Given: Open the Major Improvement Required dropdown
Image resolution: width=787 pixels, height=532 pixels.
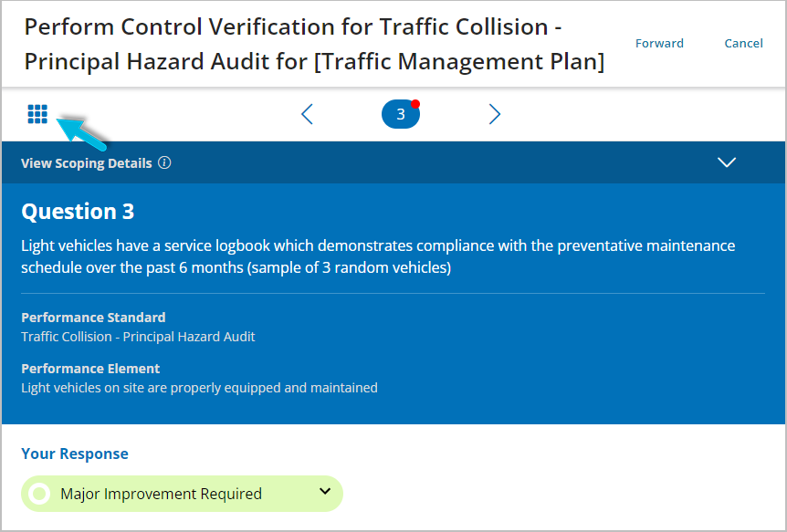Looking at the screenshot, I should 182,494.
